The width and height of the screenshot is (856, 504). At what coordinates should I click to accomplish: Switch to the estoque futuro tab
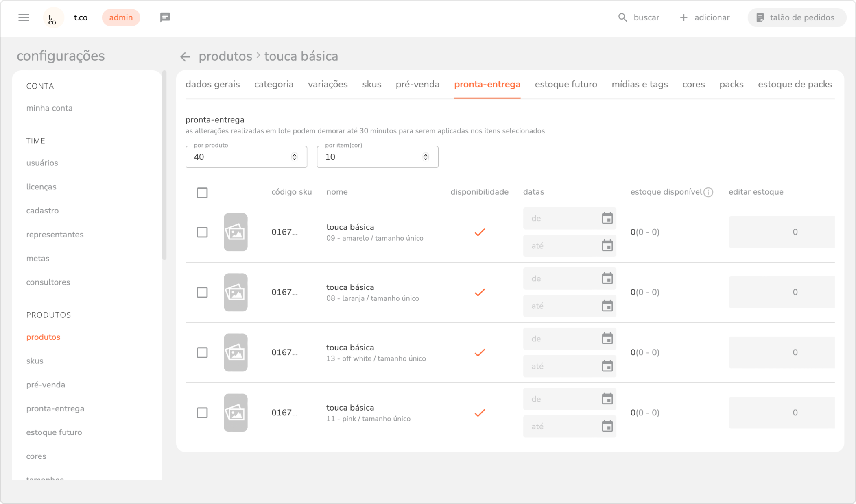566,84
